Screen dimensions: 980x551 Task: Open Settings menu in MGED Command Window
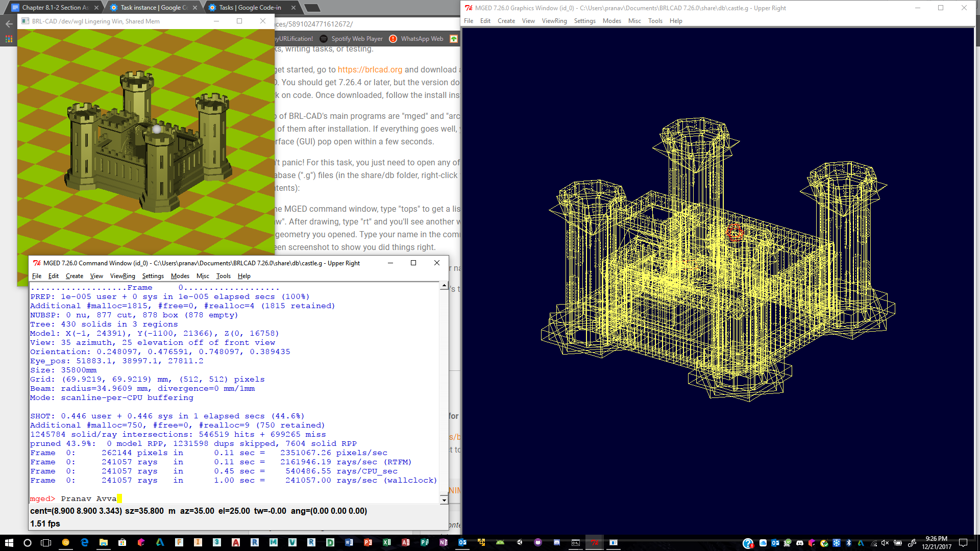(x=153, y=276)
